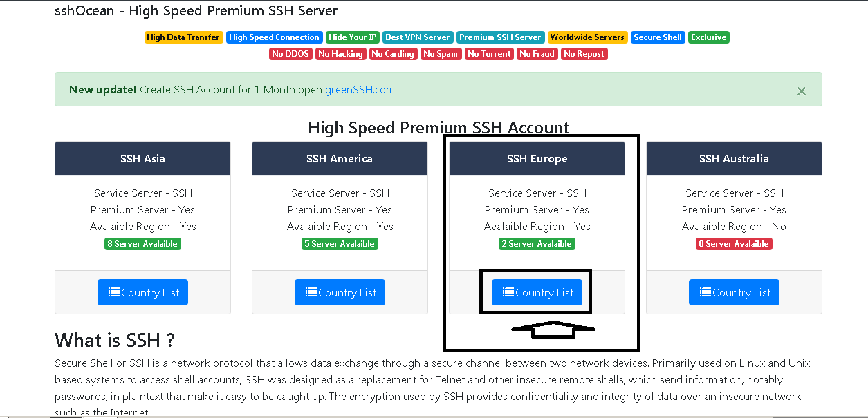Click the 2 Server Avalaible badge
This screenshot has width=868, height=418.
pos(537,244)
